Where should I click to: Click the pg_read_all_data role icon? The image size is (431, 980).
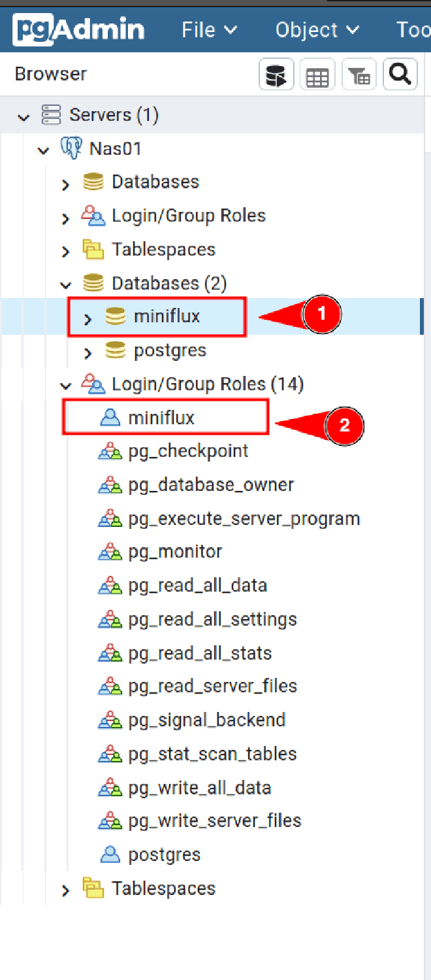(x=110, y=586)
